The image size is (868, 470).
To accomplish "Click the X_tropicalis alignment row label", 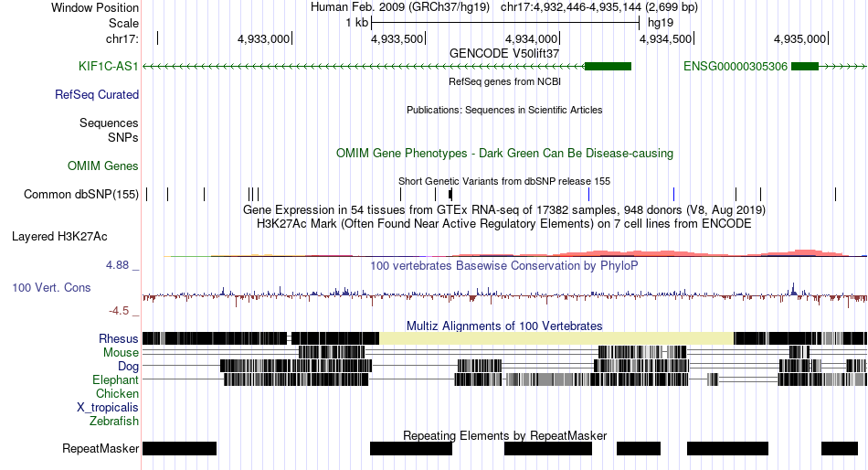I will [x=108, y=408].
